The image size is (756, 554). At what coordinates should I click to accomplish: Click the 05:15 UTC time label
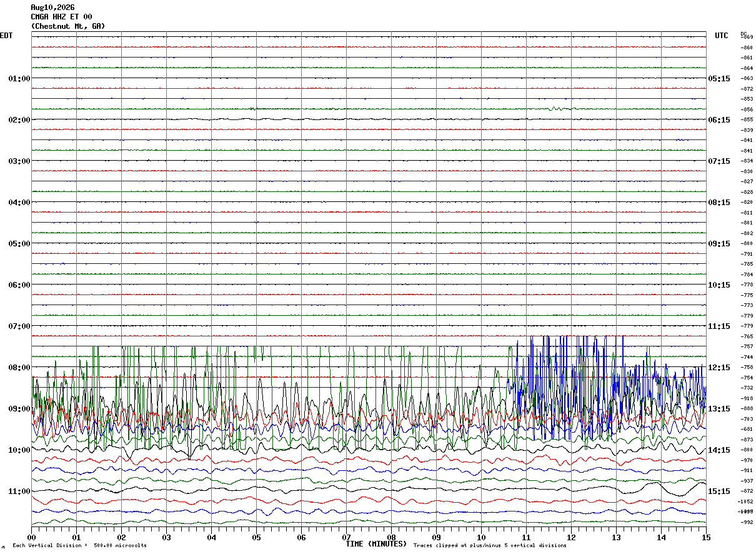(x=719, y=79)
